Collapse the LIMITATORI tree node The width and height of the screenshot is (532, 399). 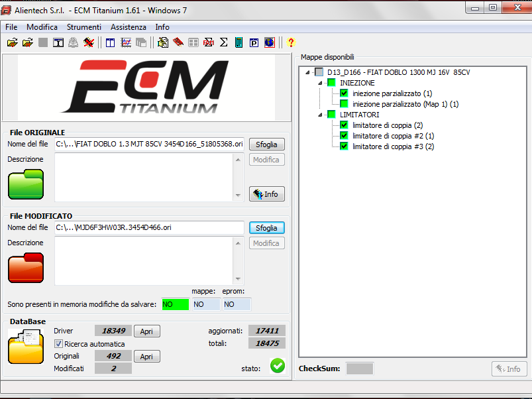point(320,115)
